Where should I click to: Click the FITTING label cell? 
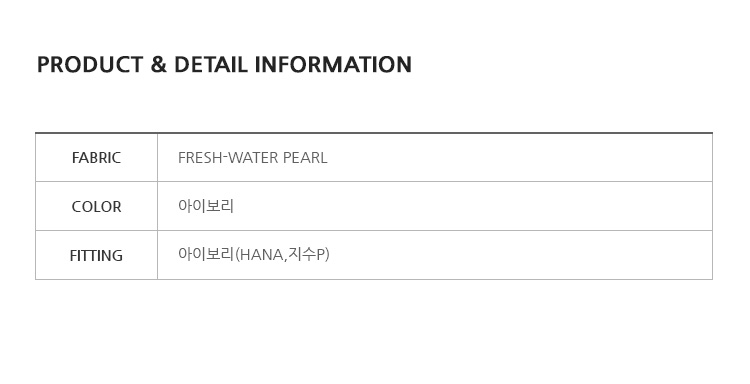tap(96, 255)
